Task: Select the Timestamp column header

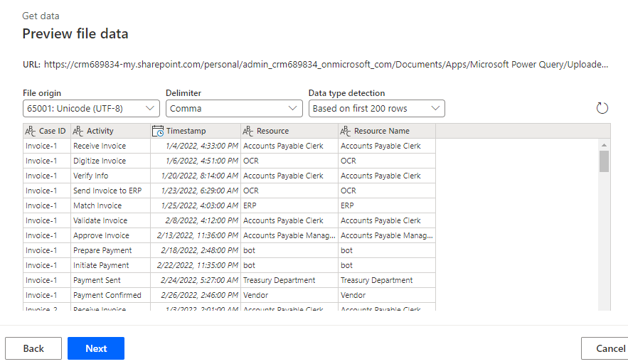Action: [196, 131]
